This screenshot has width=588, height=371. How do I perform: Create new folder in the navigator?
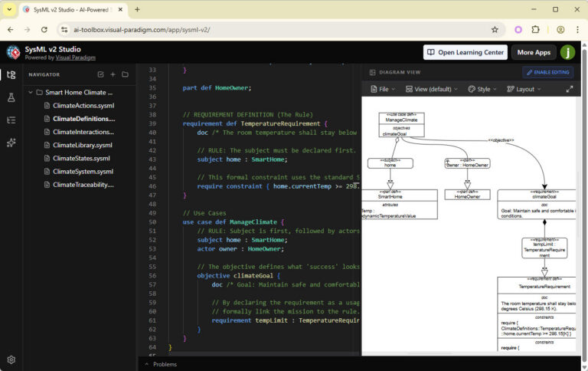(x=125, y=74)
